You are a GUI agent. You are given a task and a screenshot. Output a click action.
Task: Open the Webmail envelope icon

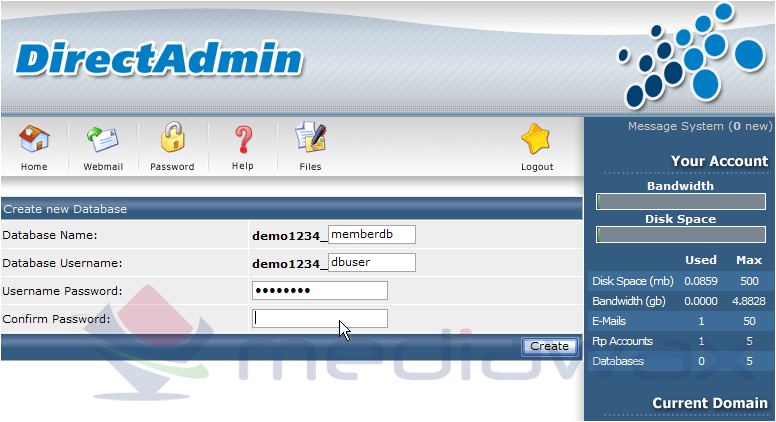point(102,139)
